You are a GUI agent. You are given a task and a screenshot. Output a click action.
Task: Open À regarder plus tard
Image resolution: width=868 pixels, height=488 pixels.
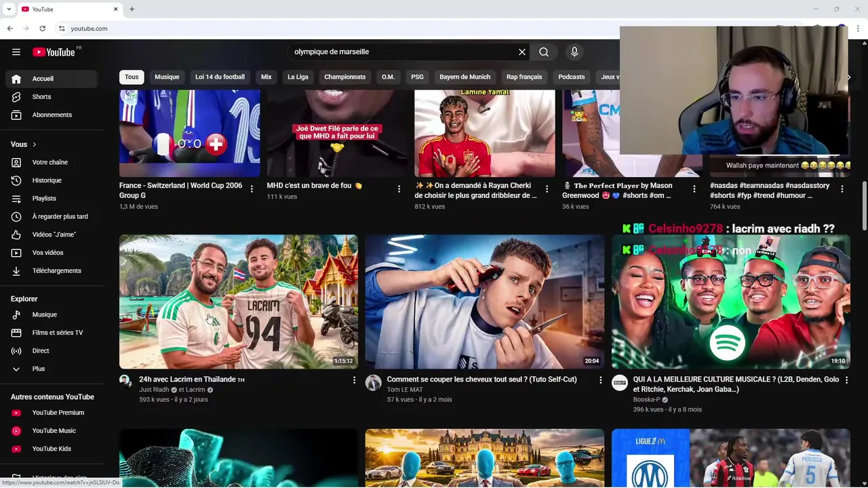tap(52, 217)
